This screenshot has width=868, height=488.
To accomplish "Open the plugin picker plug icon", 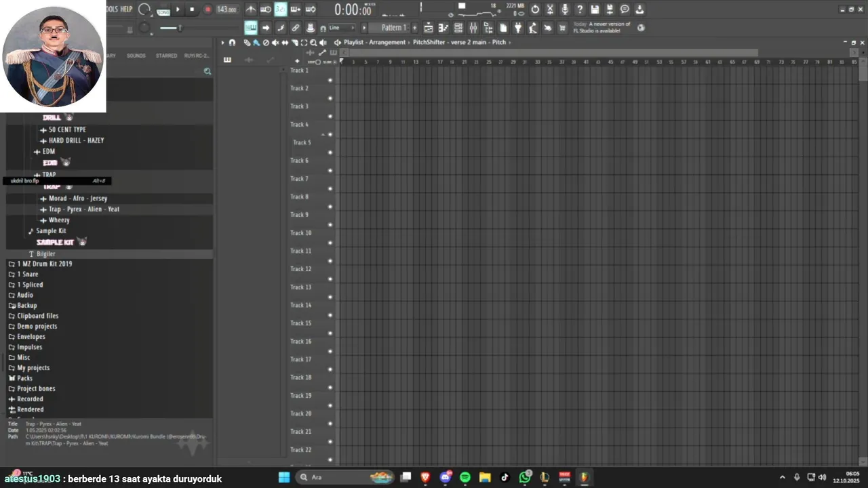I will (517, 28).
